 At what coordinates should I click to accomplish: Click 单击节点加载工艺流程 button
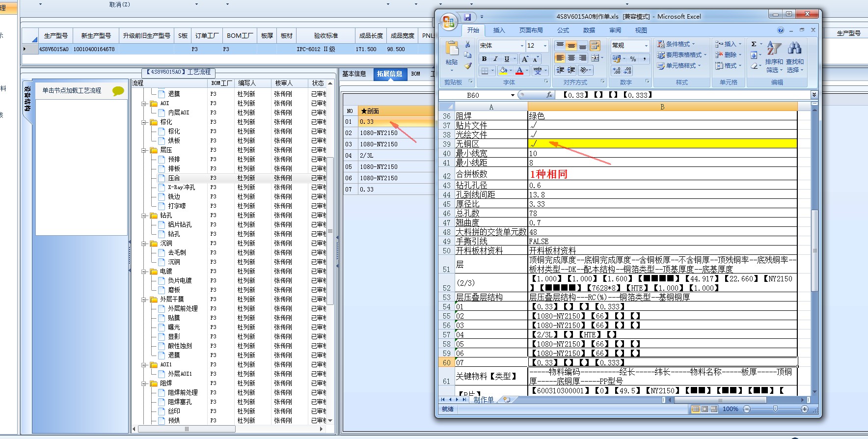click(x=72, y=90)
